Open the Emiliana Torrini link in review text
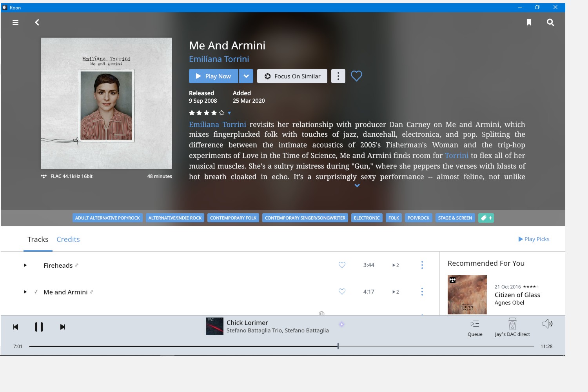This screenshot has width=588, height=392. 218,124
